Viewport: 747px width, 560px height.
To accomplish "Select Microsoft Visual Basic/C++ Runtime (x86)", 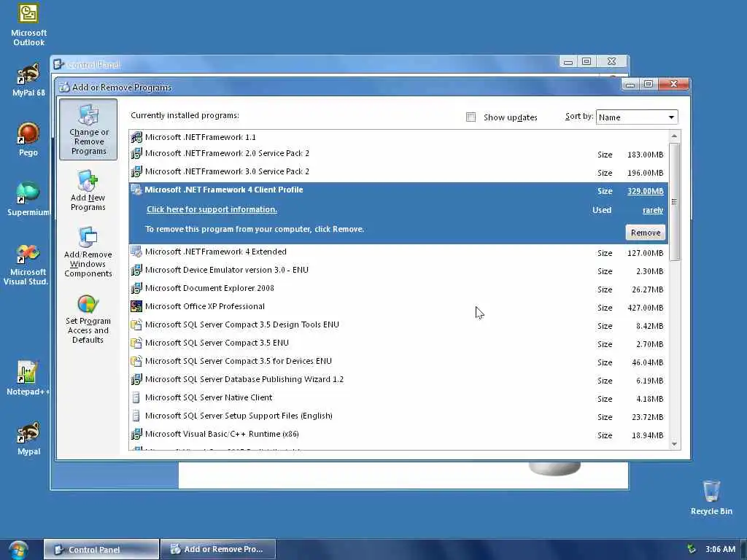I will tap(398, 435).
